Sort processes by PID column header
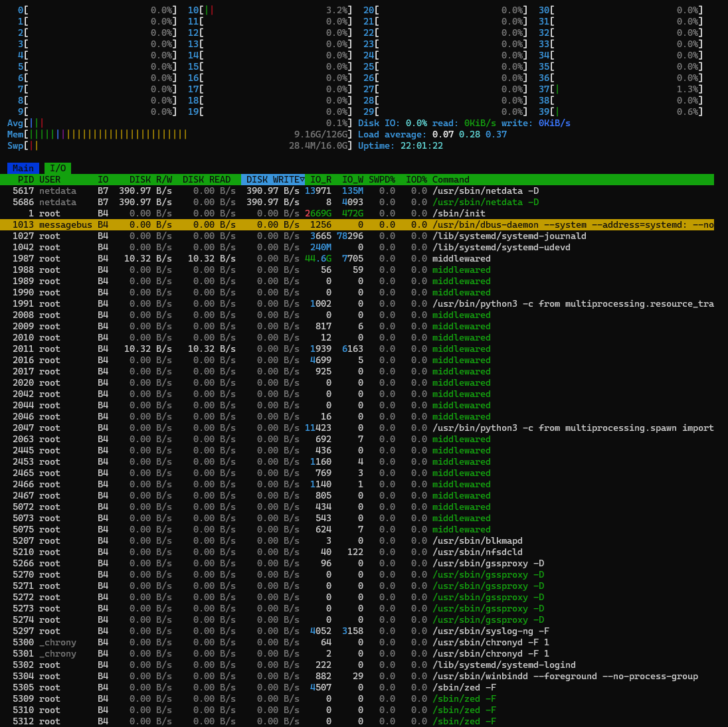The height and width of the screenshot is (727, 728). point(26,179)
